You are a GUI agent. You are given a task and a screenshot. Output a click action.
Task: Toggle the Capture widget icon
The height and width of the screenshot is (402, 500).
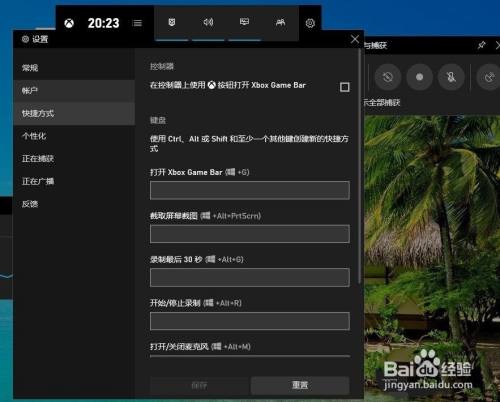[172, 22]
